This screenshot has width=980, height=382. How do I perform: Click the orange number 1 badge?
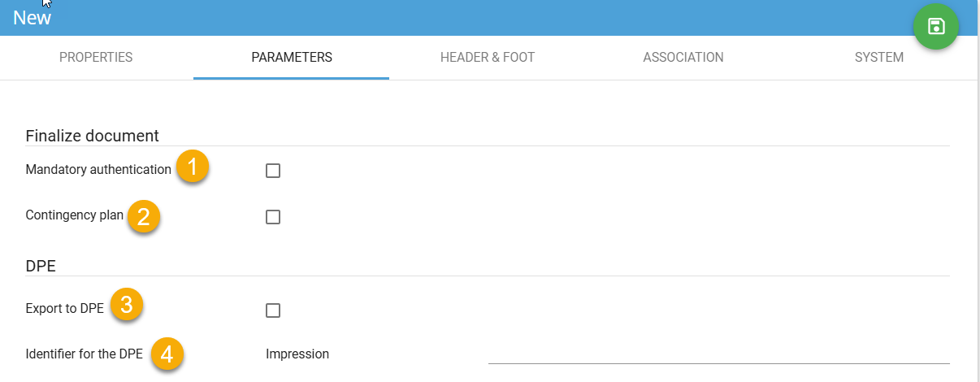192,167
